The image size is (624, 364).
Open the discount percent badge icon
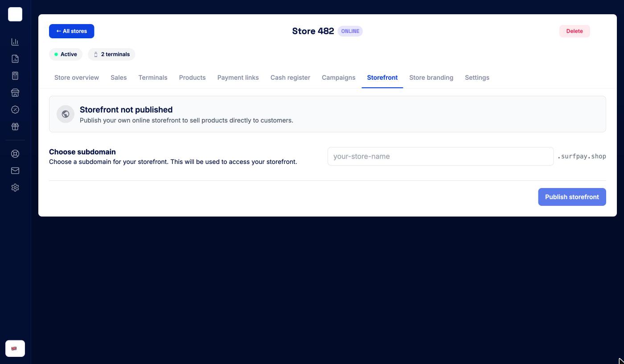15,110
